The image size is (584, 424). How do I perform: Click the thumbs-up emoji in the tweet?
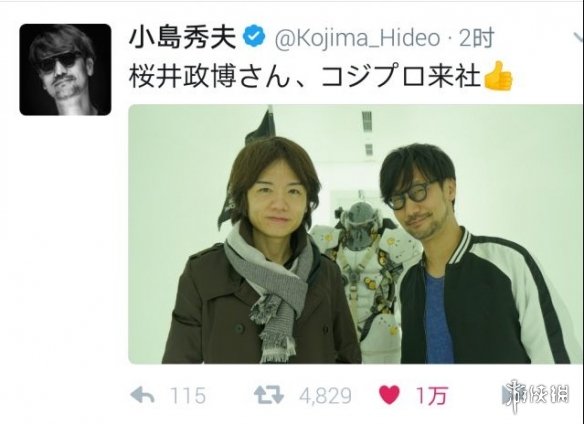tap(498, 76)
